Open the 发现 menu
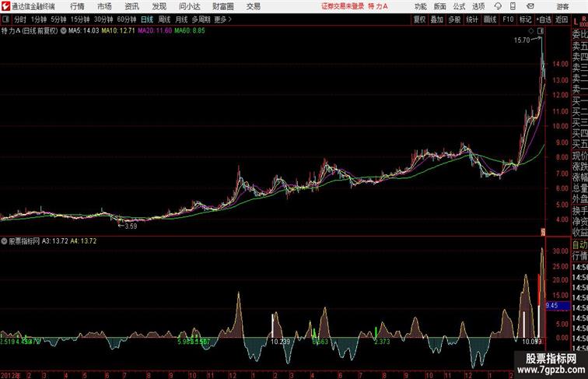 159,6
